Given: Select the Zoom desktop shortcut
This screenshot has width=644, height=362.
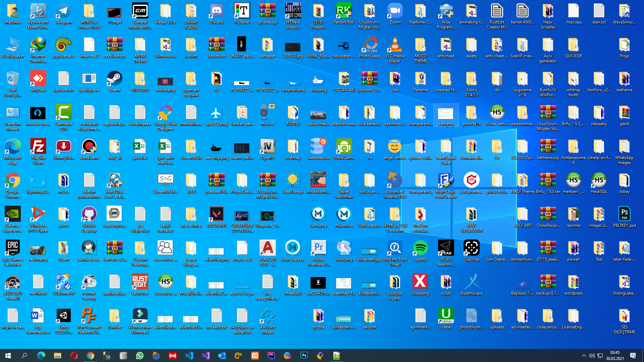Looking at the screenshot, I should (x=395, y=14).
